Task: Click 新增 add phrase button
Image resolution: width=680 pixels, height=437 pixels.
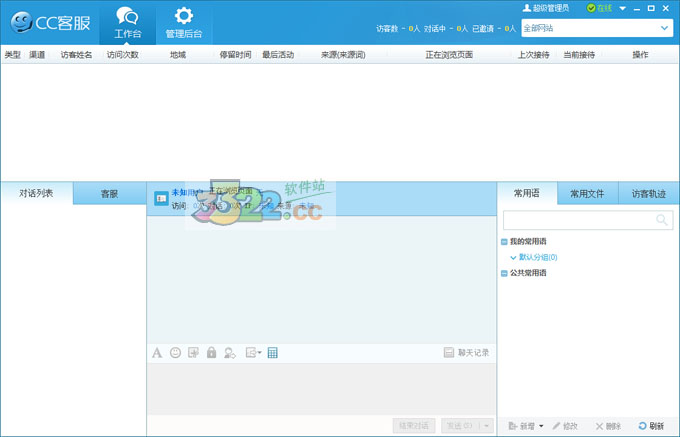Action: click(522, 426)
